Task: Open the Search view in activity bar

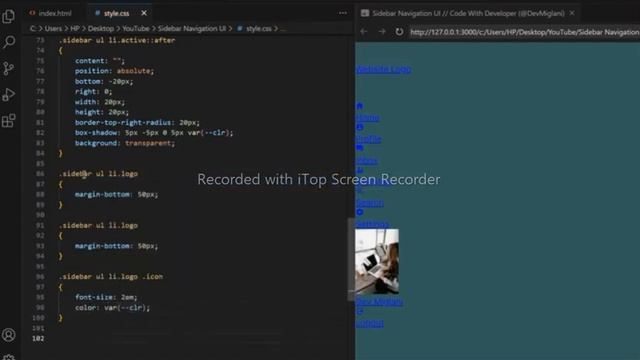Action: (9, 42)
